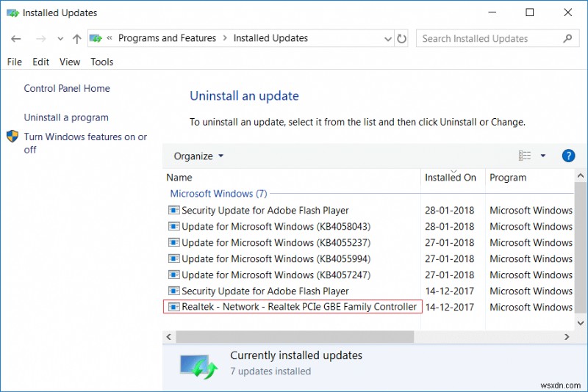Click the scroll down arrow of list
The image size is (588, 392).
pyautogui.click(x=581, y=323)
